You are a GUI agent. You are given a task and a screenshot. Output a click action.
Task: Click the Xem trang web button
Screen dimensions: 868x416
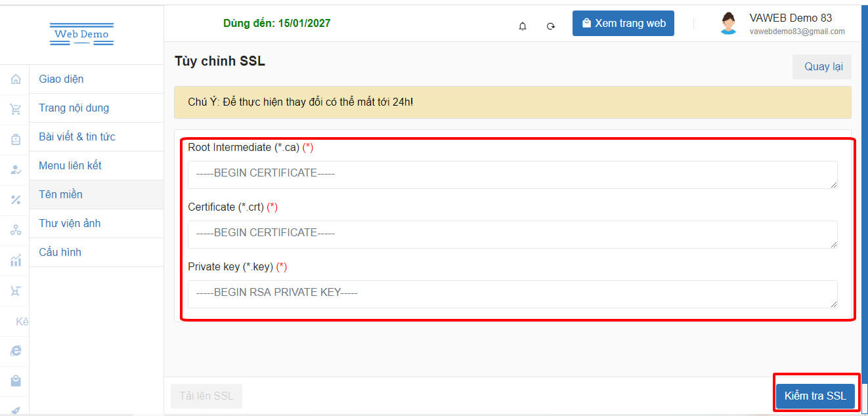pyautogui.click(x=623, y=23)
